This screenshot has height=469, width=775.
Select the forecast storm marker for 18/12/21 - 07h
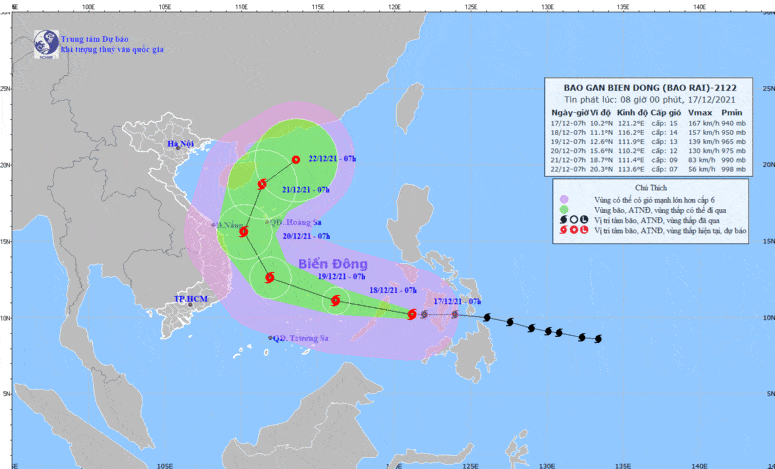[336, 301]
